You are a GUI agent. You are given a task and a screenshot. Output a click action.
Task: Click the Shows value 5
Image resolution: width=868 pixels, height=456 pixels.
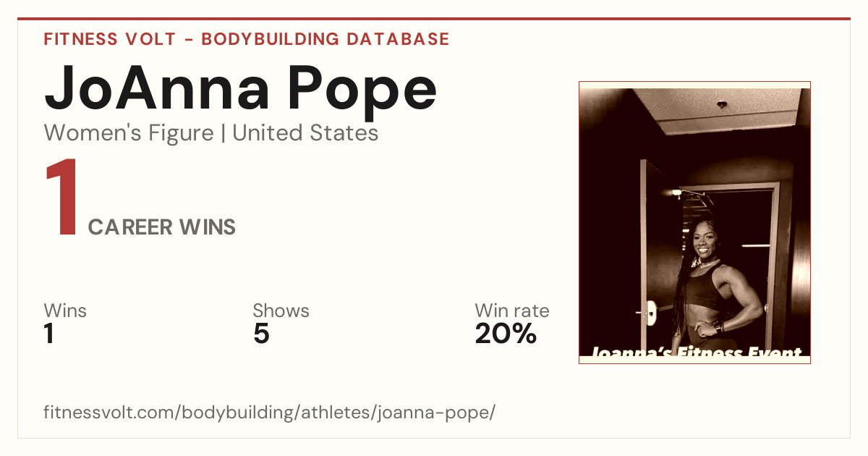click(261, 334)
